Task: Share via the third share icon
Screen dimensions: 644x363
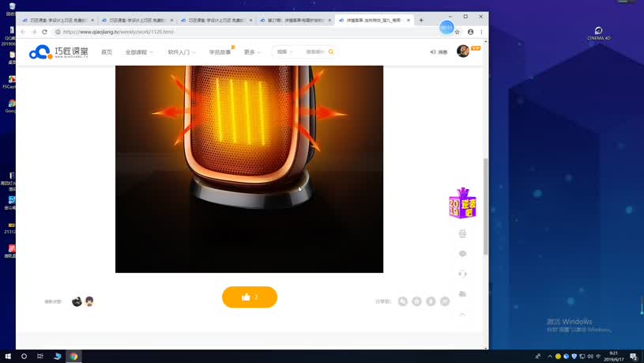Action: (431, 301)
